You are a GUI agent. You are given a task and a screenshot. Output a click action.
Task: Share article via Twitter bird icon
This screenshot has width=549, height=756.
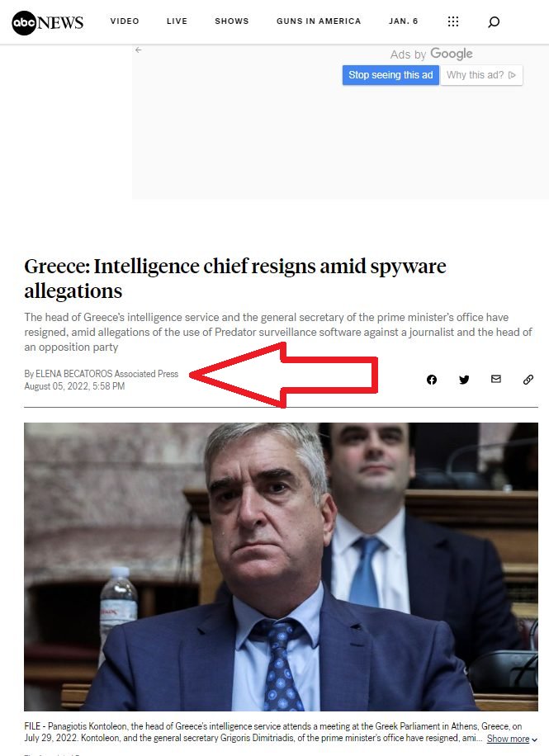(x=464, y=380)
